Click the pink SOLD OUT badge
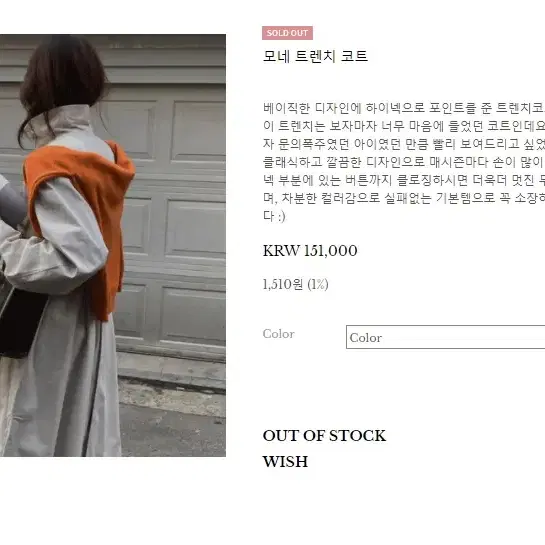Screen dimensions: 545x545 287,33
